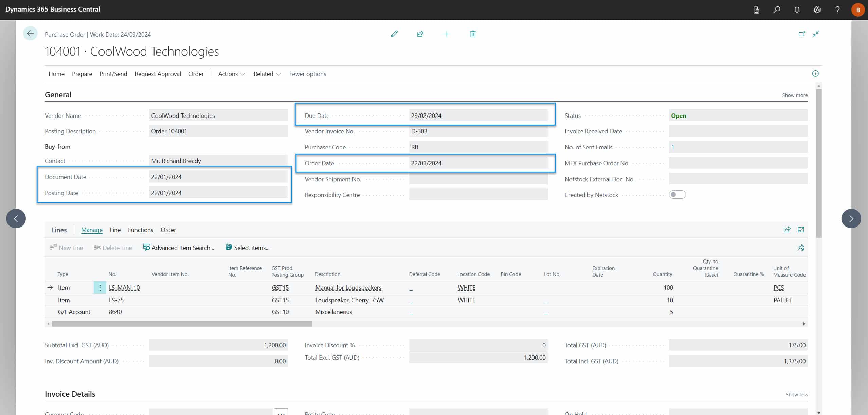Select the Functions tab in Lines
Screen dimensions: 868x415
tap(140, 230)
